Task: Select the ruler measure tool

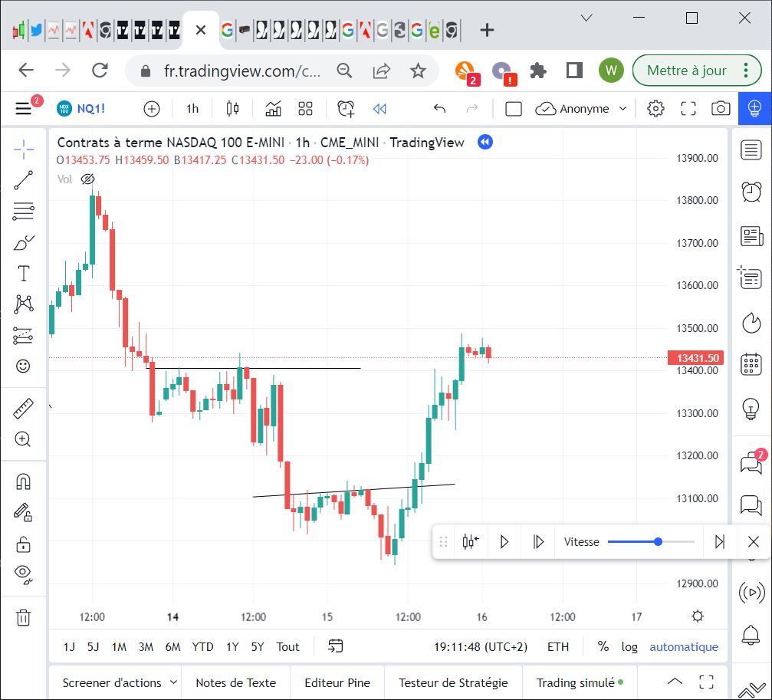Action: pyautogui.click(x=23, y=408)
